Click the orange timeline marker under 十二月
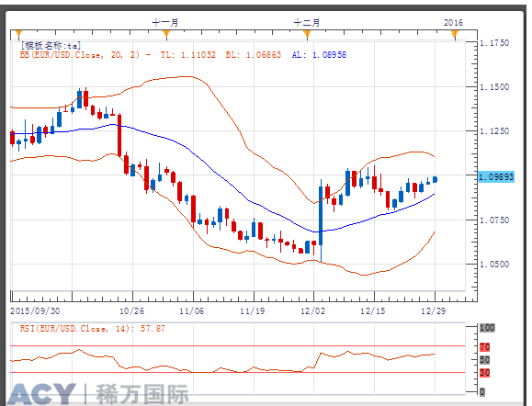 307,34
